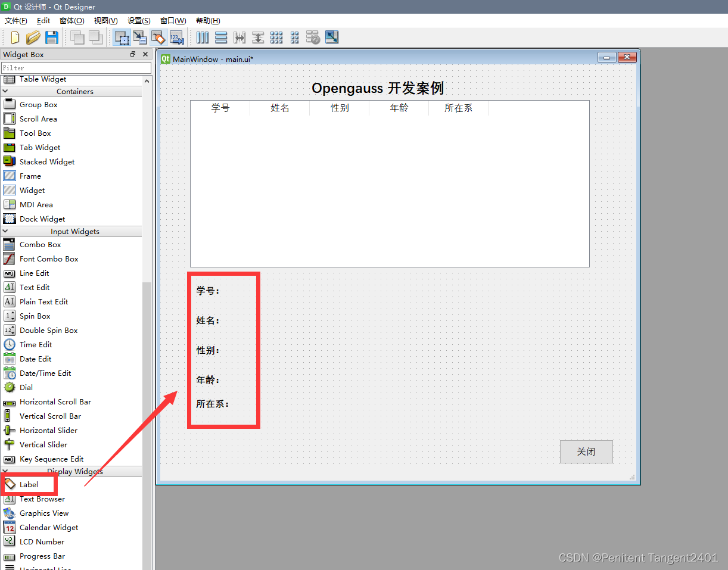Screen dimensions: 728x570
Task: Click Send to Back toolbar icon
Action: (77, 38)
